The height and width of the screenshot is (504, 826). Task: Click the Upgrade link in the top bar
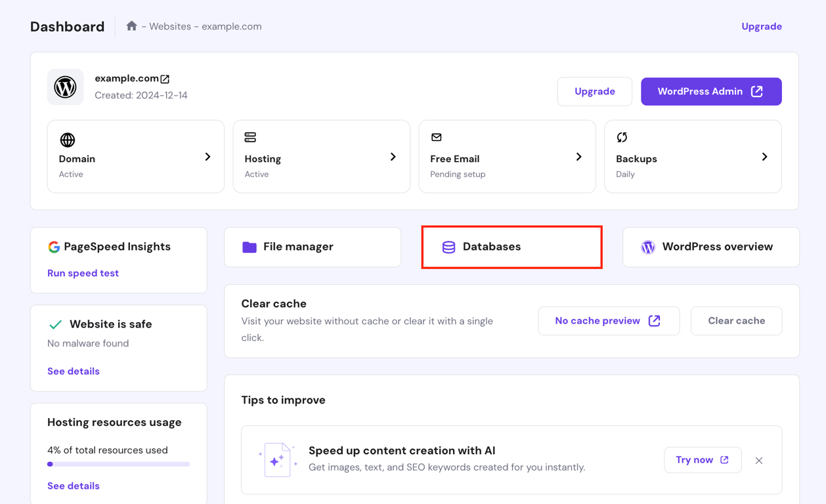tap(761, 26)
